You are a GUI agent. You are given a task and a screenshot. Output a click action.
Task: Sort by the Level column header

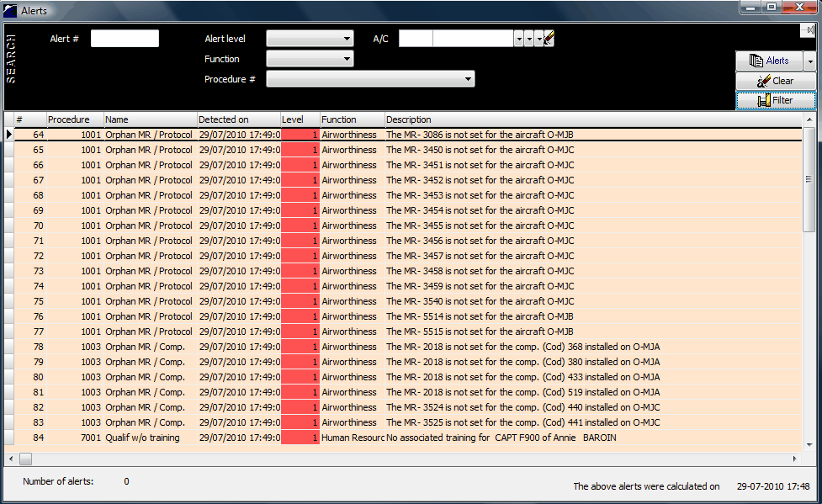(300, 119)
